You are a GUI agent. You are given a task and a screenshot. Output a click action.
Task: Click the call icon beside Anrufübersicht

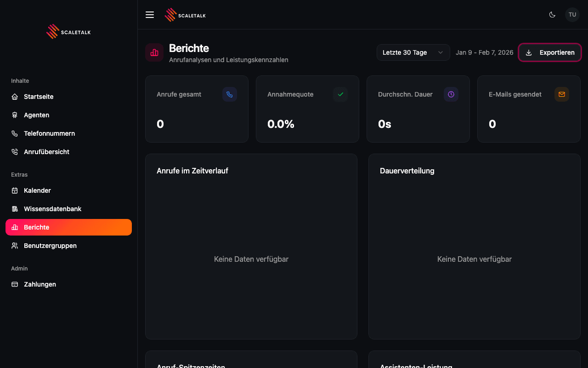pyautogui.click(x=15, y=152)
